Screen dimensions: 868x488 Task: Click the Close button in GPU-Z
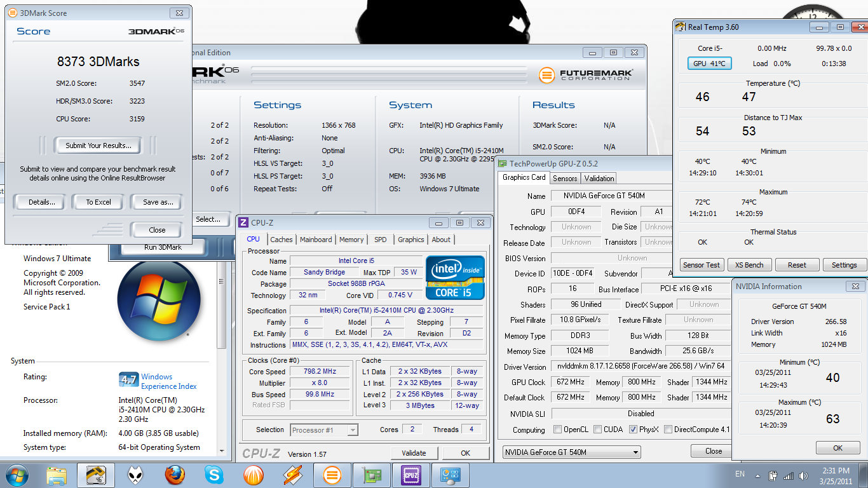[x=714, y=451]
